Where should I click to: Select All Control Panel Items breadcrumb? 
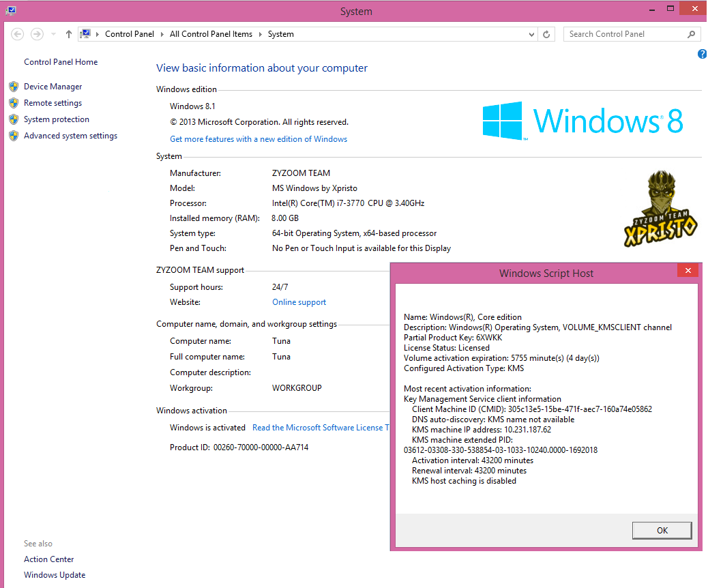211,34
